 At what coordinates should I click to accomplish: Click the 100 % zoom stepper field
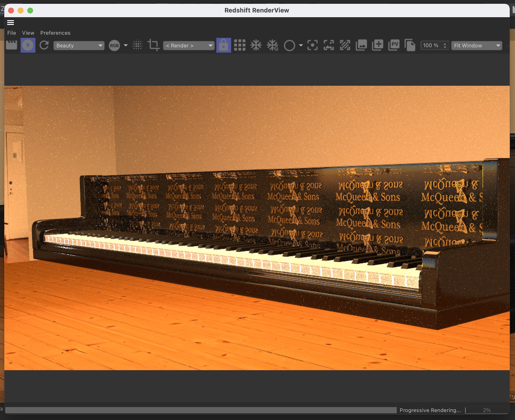pyautogui.click(x=432, y=46)
